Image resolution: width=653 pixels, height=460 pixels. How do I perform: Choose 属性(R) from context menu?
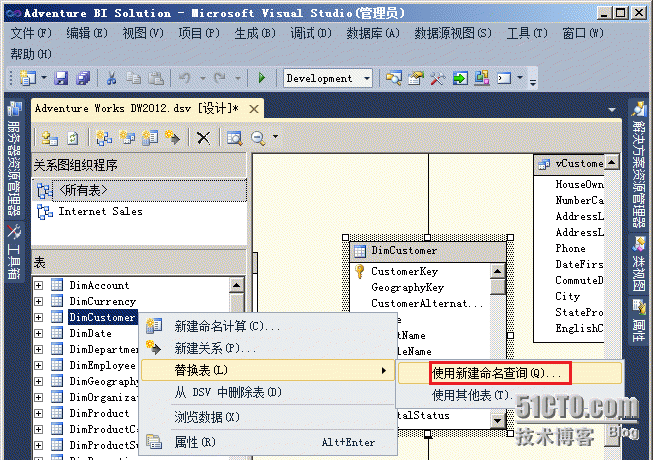tap(268, 442)
